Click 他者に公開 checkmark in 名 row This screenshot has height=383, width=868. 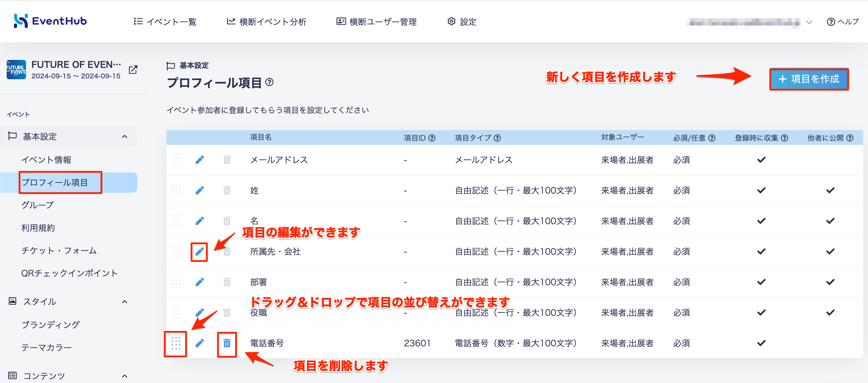pos(830,221)
